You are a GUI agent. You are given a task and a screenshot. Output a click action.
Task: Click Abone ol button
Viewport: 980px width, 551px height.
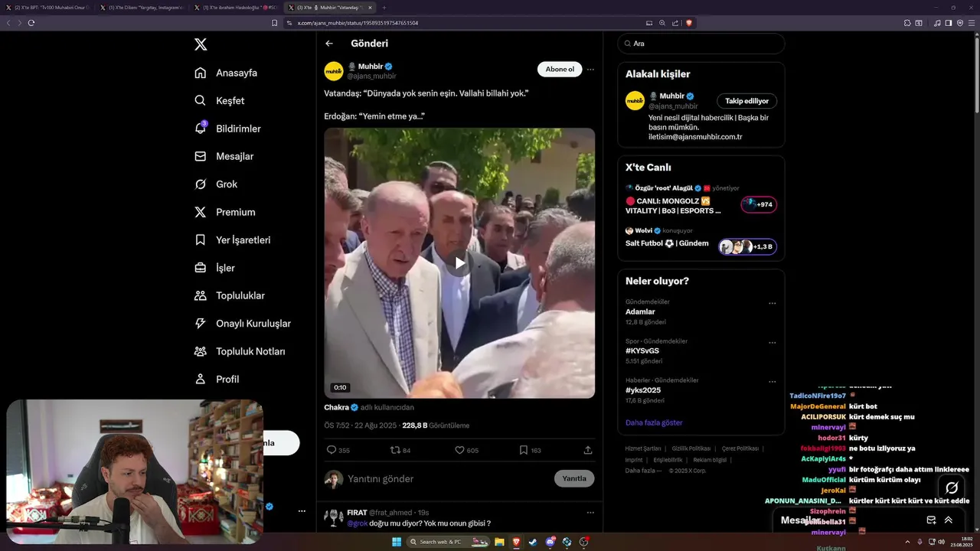[560, 69]
